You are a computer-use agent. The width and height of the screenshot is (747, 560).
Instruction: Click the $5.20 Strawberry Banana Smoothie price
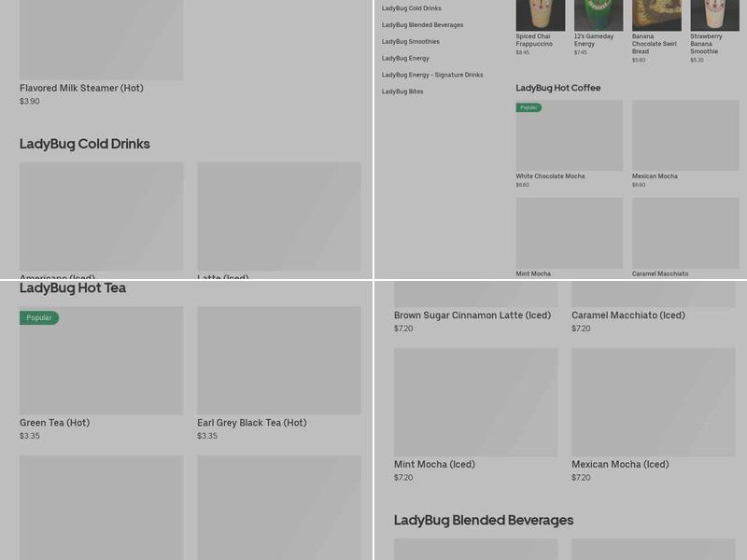coord(697,60)
